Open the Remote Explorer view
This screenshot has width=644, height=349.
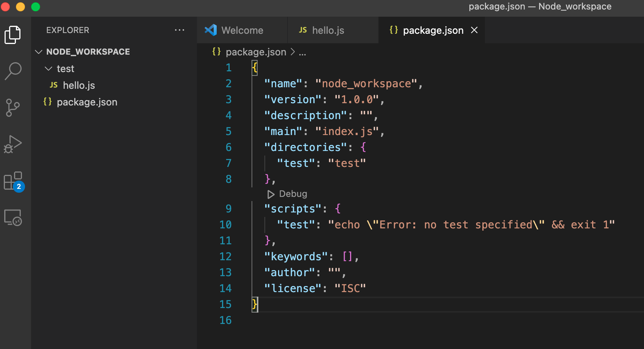tap(13, 218)
